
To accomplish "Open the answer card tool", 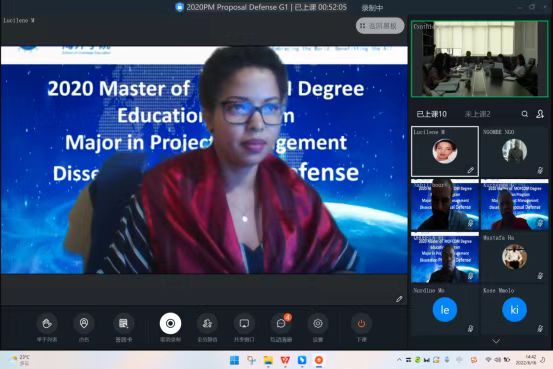I will [123, 323].
